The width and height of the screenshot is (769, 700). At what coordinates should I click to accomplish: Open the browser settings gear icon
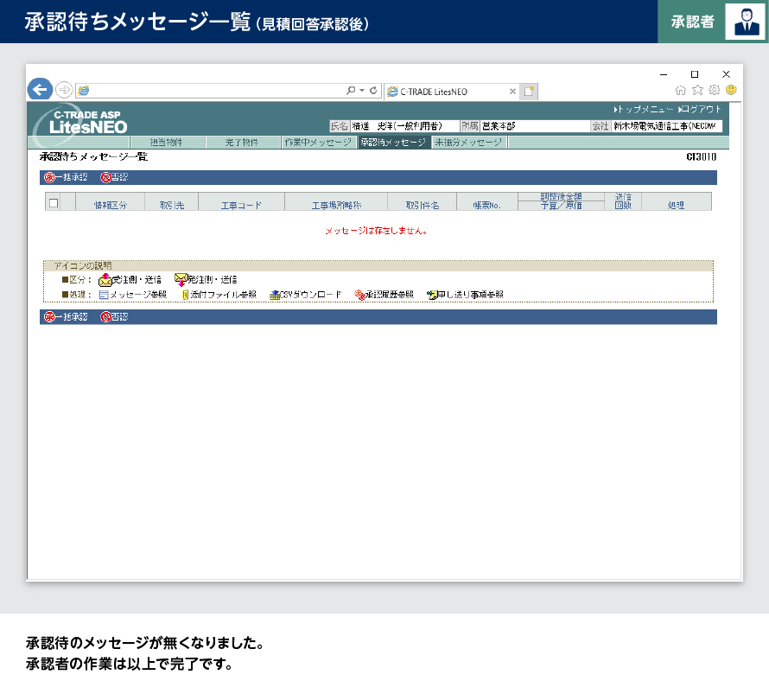coord(714,90)
